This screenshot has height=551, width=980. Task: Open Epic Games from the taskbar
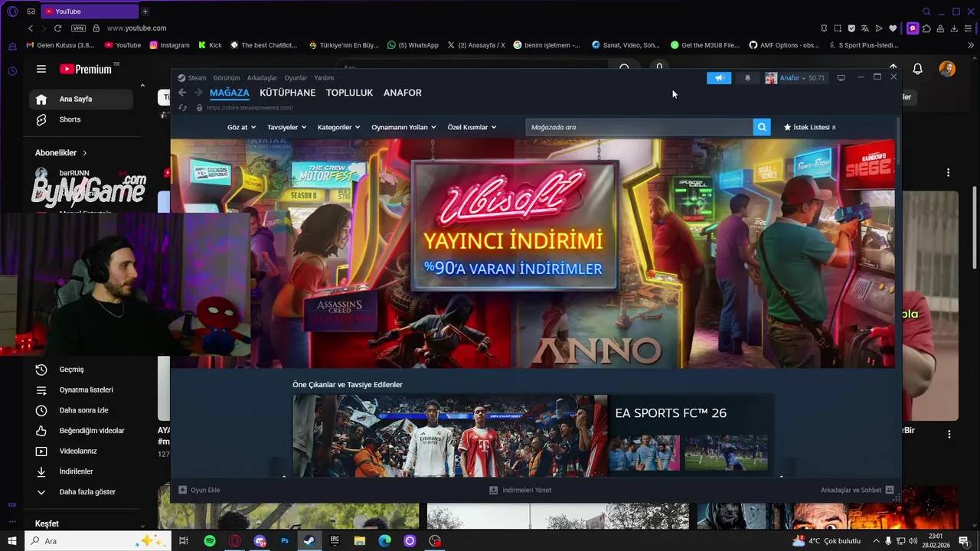[335, 541]
